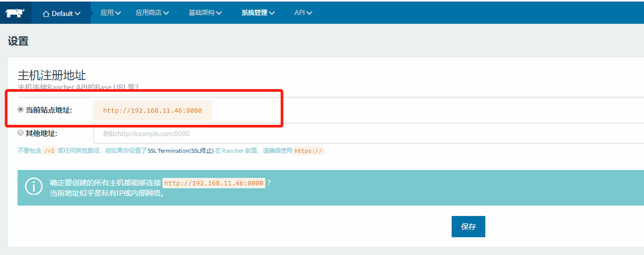
Task: Click the current site URL http://192.168.11.46:8080
Action: (x=152, y=110)
